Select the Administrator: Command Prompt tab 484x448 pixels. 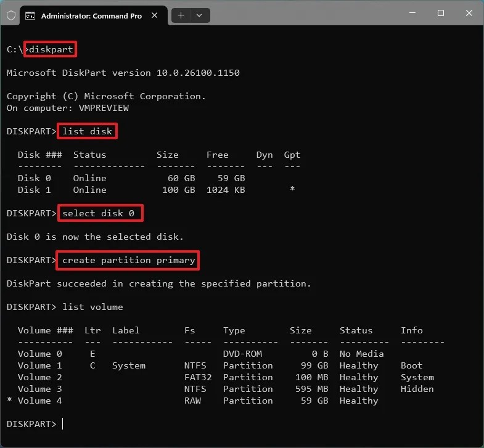click(x=94, y=15)
